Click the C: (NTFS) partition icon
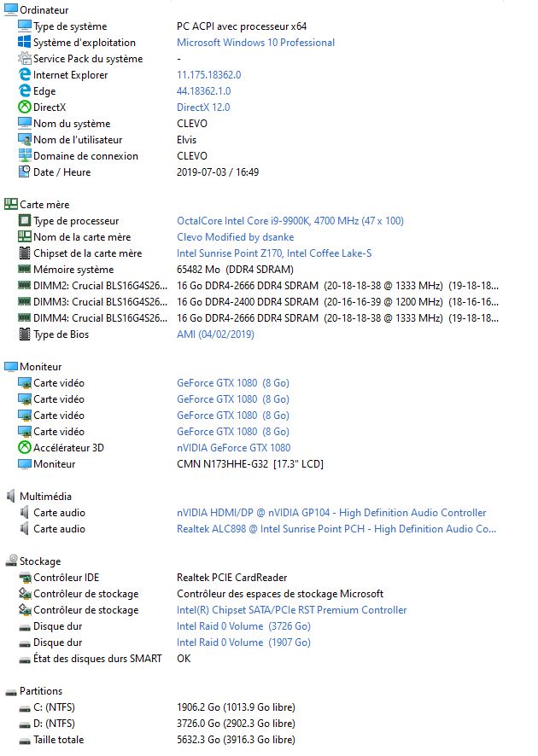538x756 pixels. coord(24,708)
